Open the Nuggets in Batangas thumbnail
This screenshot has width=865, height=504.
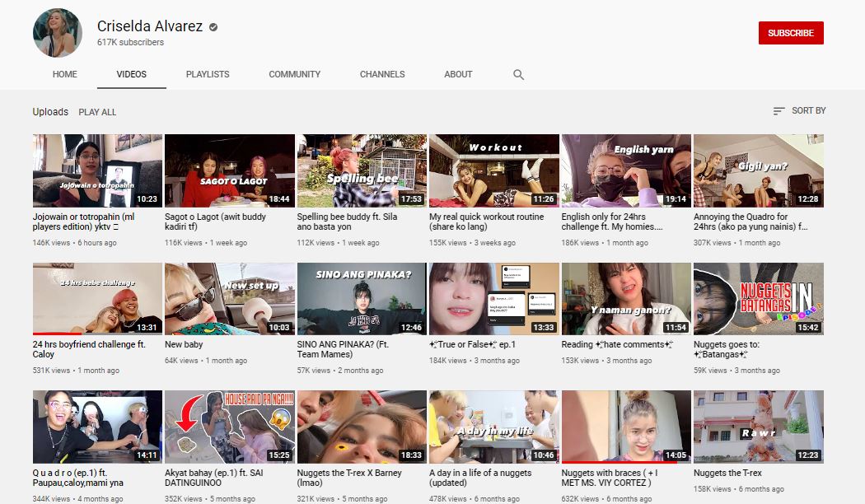(x=759, y=299)
